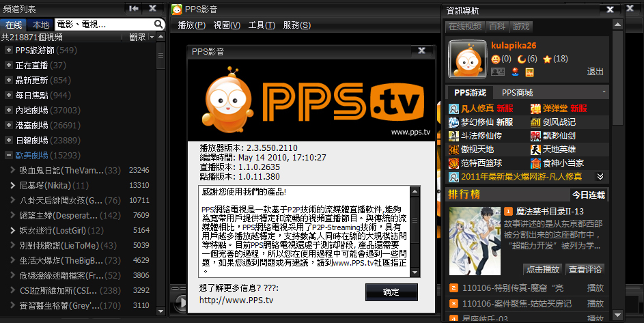The image size is (644, 323).
Task: Switch to the 百科 tab
Action: point(497,27)
